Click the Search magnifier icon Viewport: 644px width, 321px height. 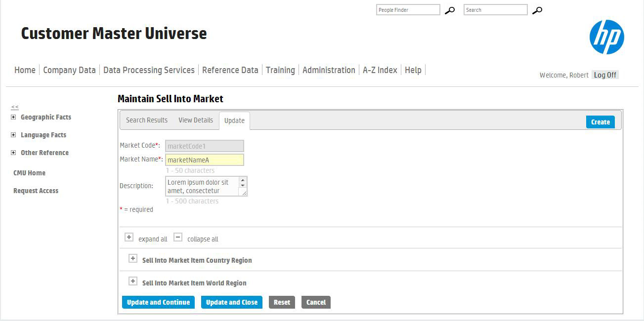[x=537, y=10]
